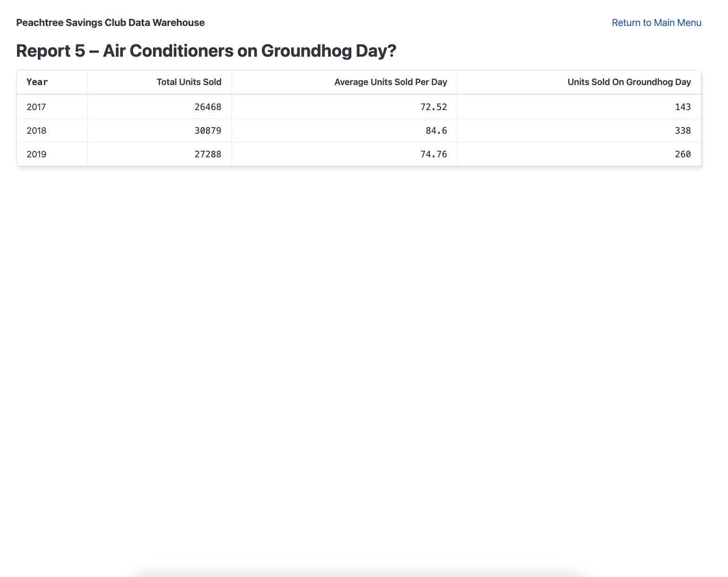
Task: Click the Average Units Sold Per Day header
Action: [390, 82]
